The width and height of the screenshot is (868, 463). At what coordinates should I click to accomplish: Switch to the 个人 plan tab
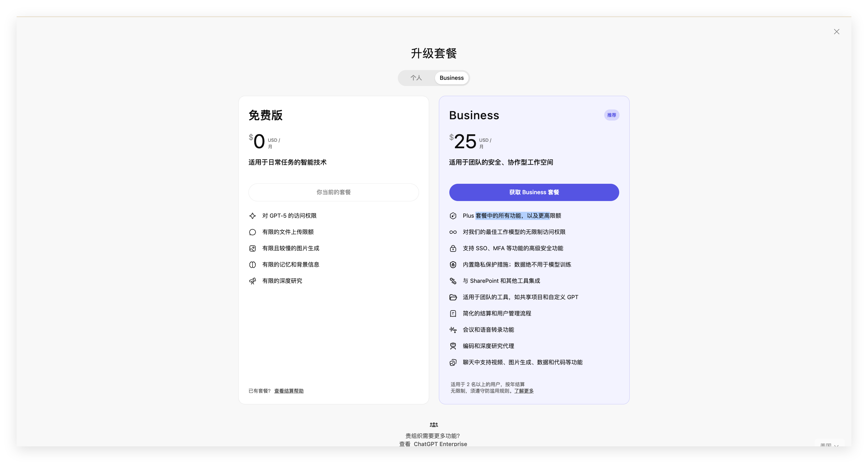pos(416,78)
